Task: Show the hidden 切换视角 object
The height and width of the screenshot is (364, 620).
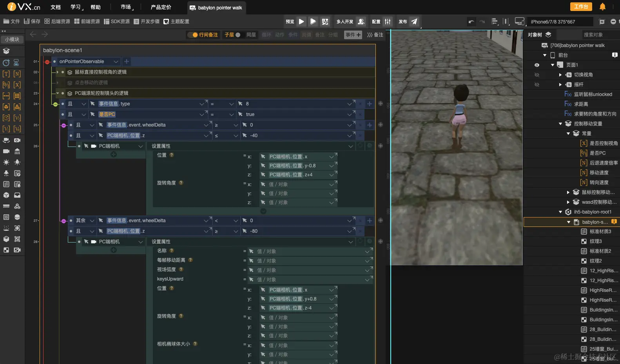Action: pos(537,75)
